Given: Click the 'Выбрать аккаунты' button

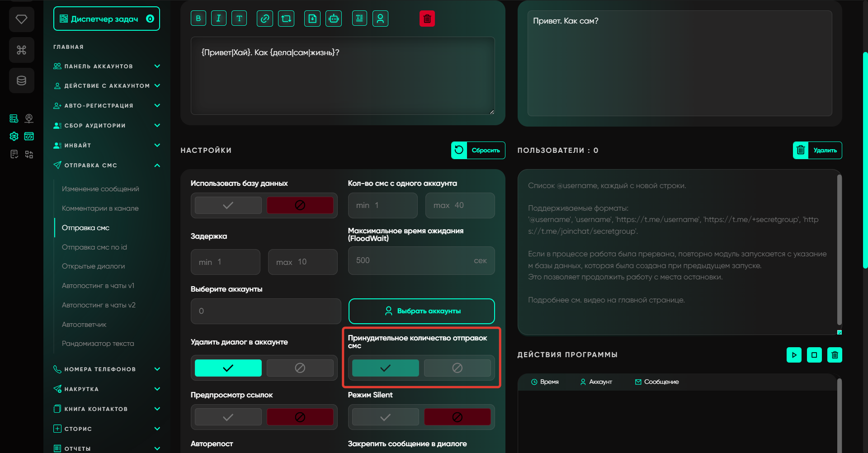Looking at the screenshot, I should click(x=421, y=311).
